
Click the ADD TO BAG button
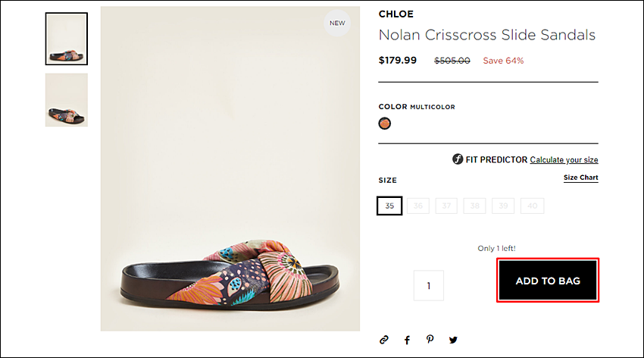click(x=548, y=281)
